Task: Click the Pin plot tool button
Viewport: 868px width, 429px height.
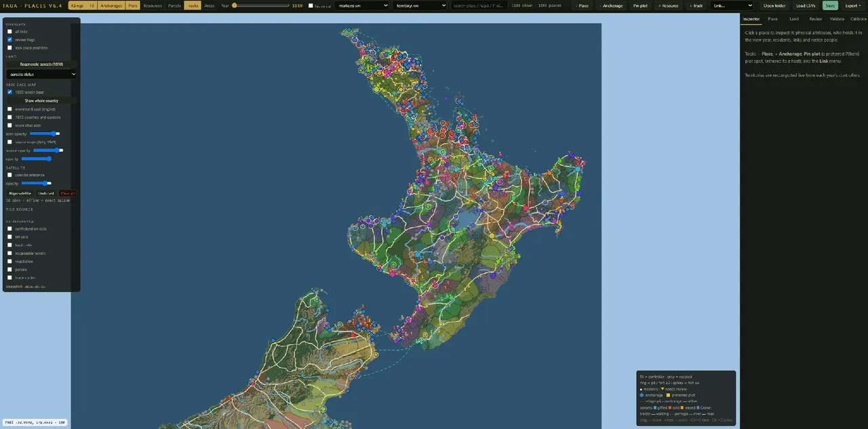Action: (641, 5)
